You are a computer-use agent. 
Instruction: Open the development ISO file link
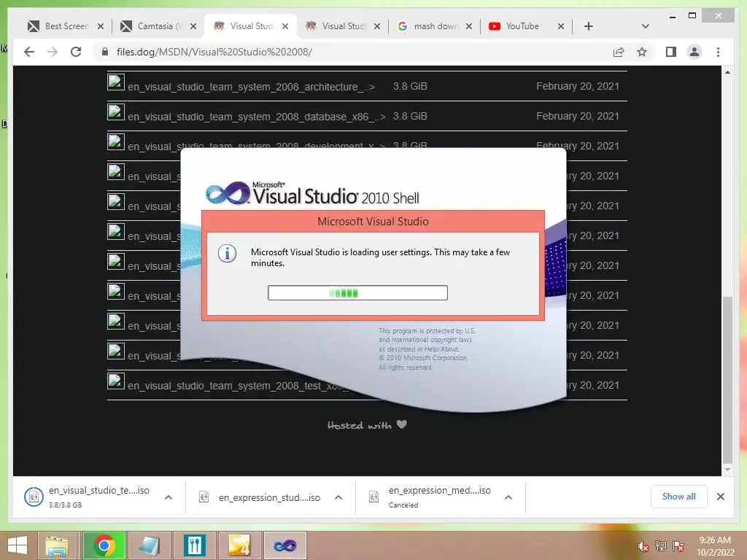tap(256, 145)
